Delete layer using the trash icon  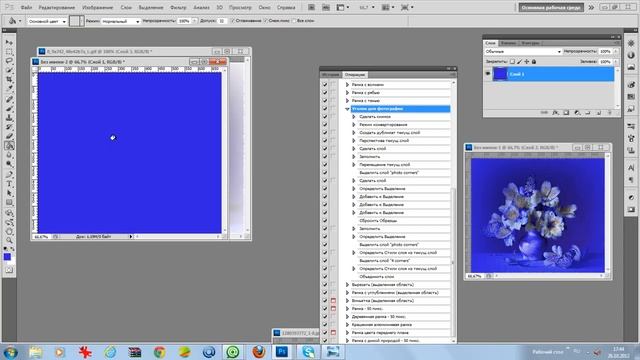(x=609, y=113)
